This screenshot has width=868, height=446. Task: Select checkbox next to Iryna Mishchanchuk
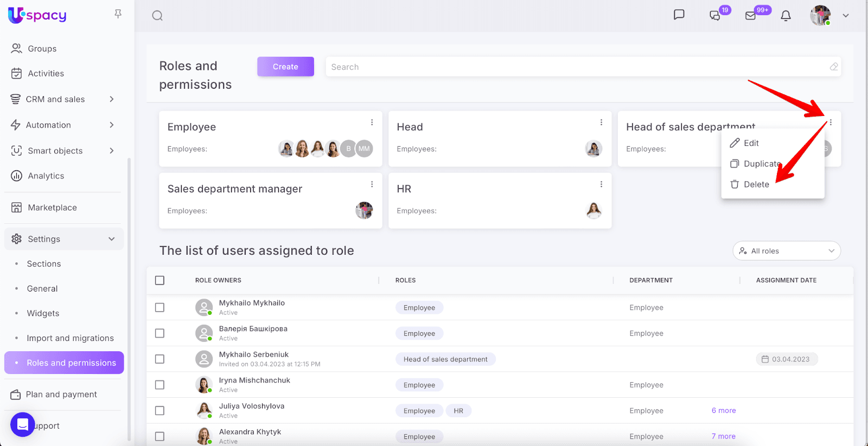(159, 385)
